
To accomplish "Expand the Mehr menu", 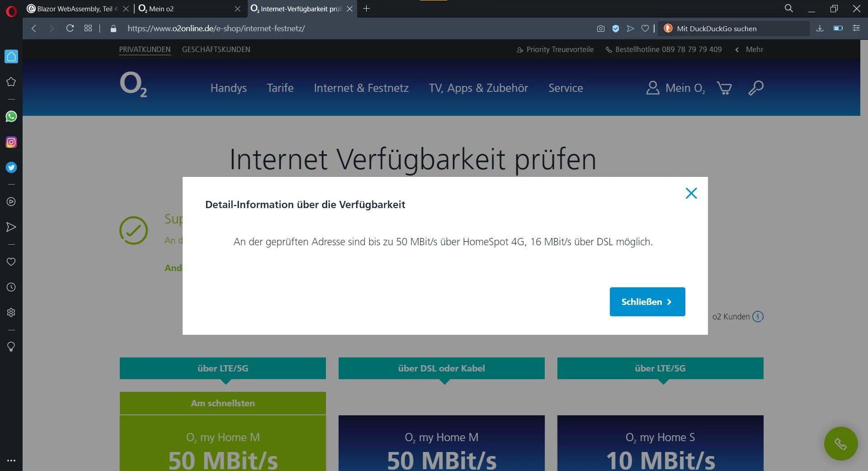I will tap(749, 50).
